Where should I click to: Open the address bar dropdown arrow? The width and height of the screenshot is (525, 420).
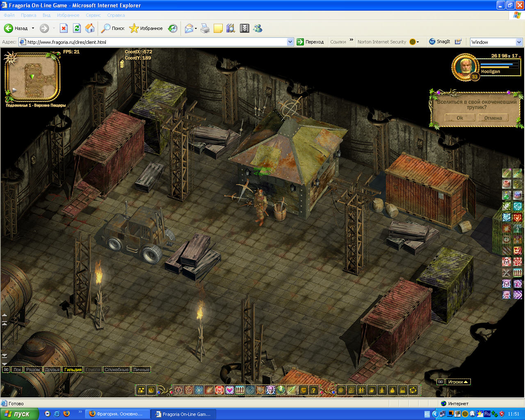coord(290,42)
